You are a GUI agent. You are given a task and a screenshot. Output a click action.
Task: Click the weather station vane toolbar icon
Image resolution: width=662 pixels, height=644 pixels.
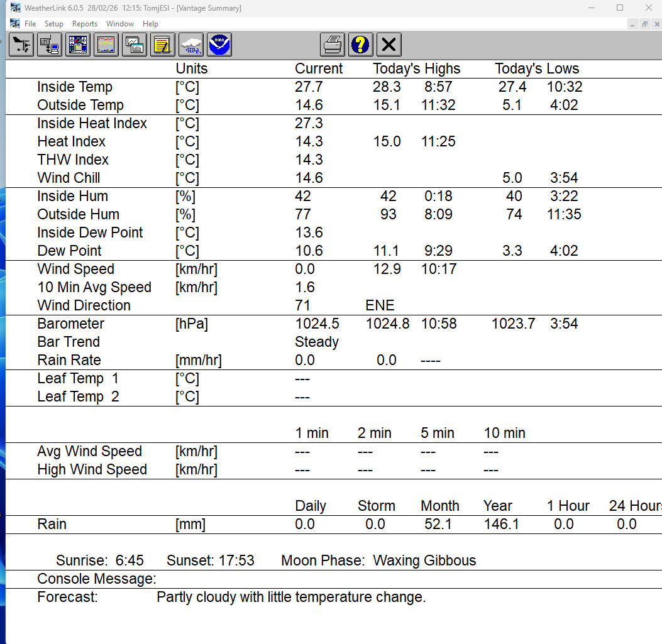21,45
